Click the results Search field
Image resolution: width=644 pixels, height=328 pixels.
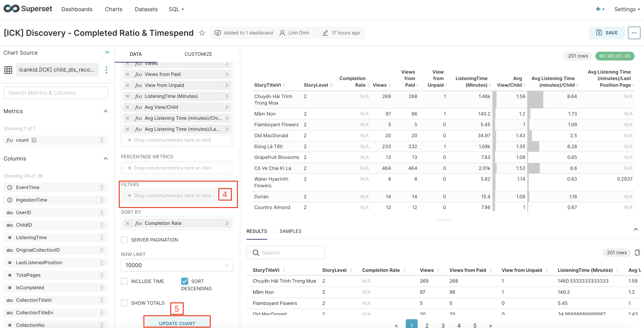[x=285, y=253]
